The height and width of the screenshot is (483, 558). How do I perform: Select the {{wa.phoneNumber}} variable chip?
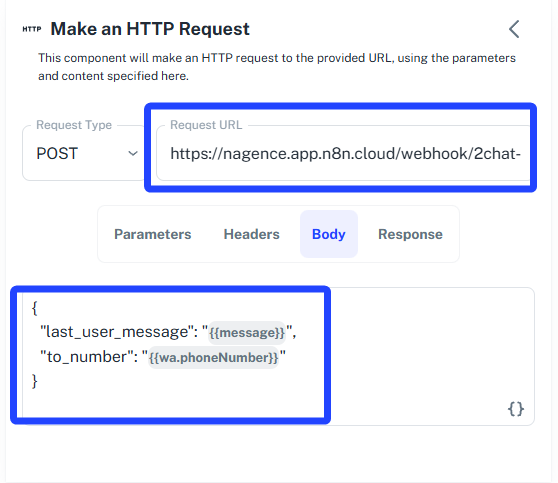pyautogui.click(x=213, y=358)
